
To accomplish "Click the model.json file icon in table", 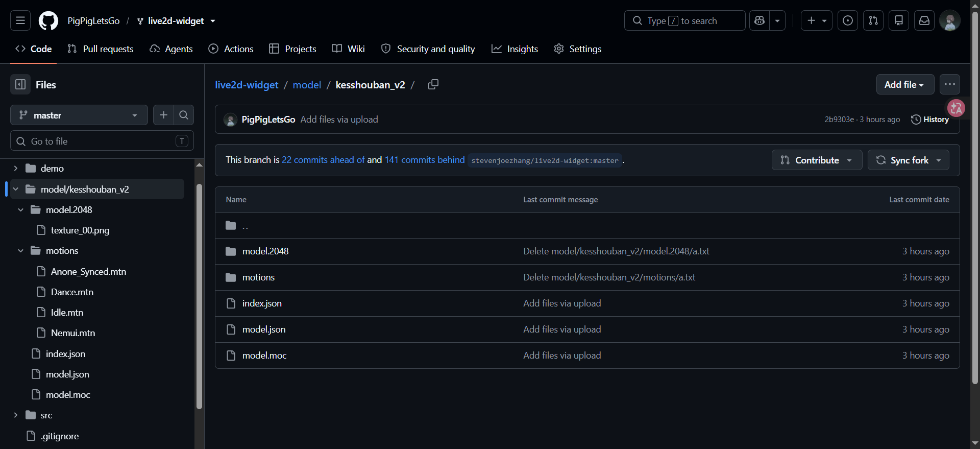I will [x=231, y=329].
